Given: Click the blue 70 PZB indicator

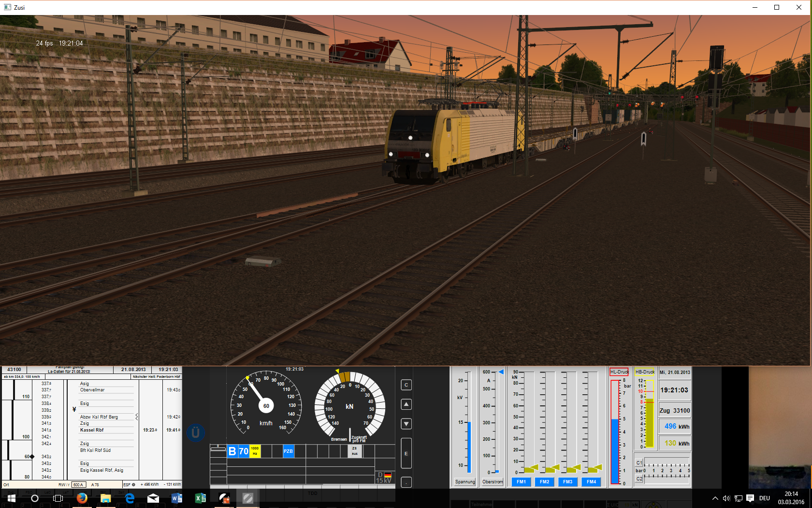Looking at the screenshot, I should click(244, 451).
